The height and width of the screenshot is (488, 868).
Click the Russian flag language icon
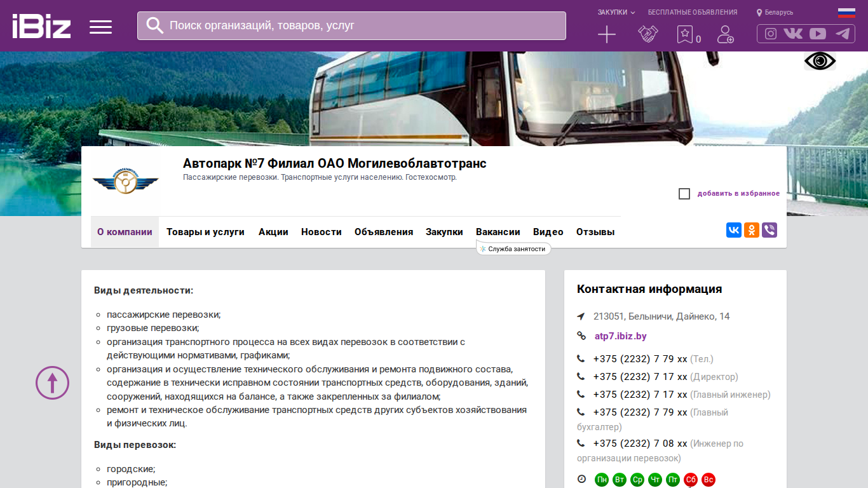(846, 13)
